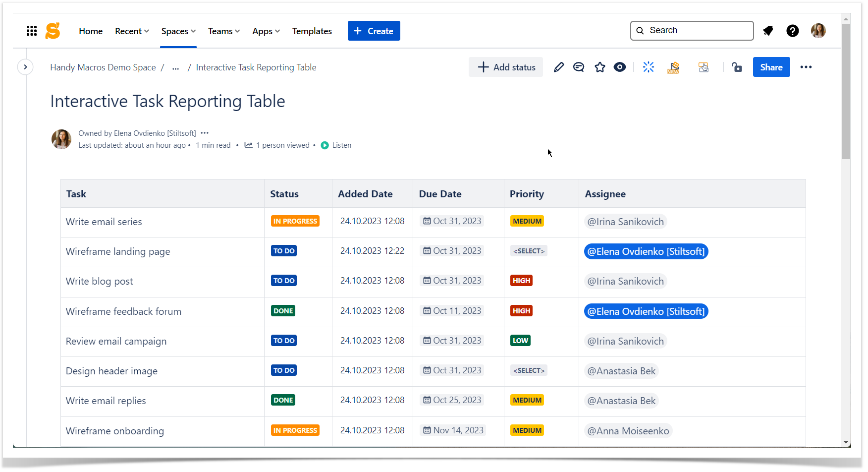The image size is (868, 472).
Task: Star this page as favorite
Action: click(600, 67)
